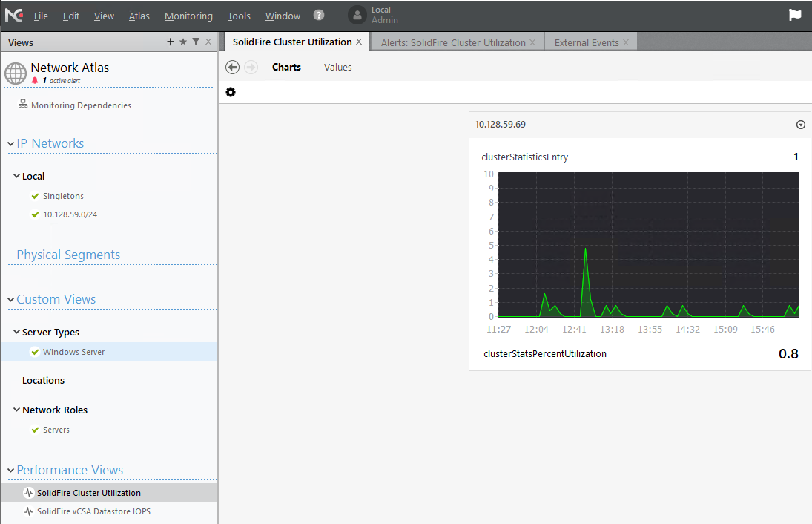Select the Charts view
812x524 pixels.
point(286,67)
